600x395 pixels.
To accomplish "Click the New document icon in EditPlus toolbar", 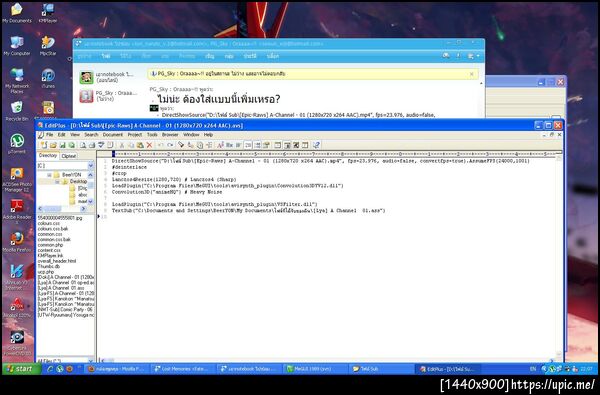I will [x=44, y=145].
